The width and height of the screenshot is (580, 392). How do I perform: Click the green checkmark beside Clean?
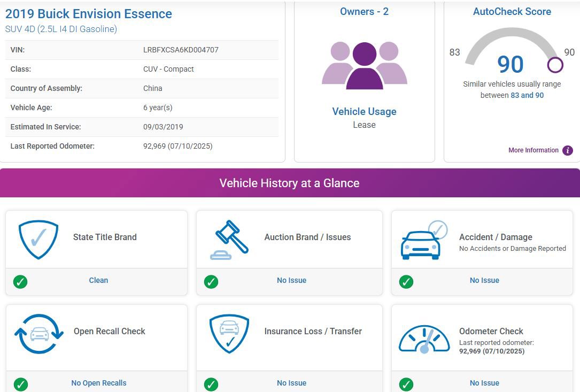pos(20,282)
